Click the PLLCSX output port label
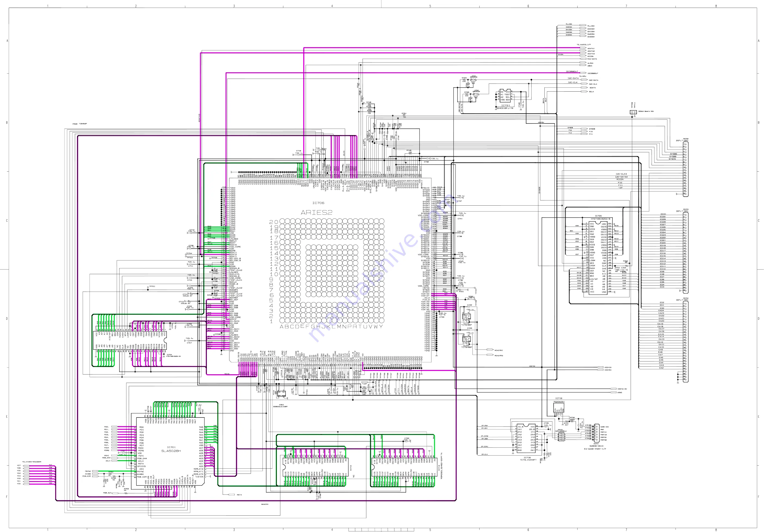This screenshot has height=532, width=764. (591, 26)
